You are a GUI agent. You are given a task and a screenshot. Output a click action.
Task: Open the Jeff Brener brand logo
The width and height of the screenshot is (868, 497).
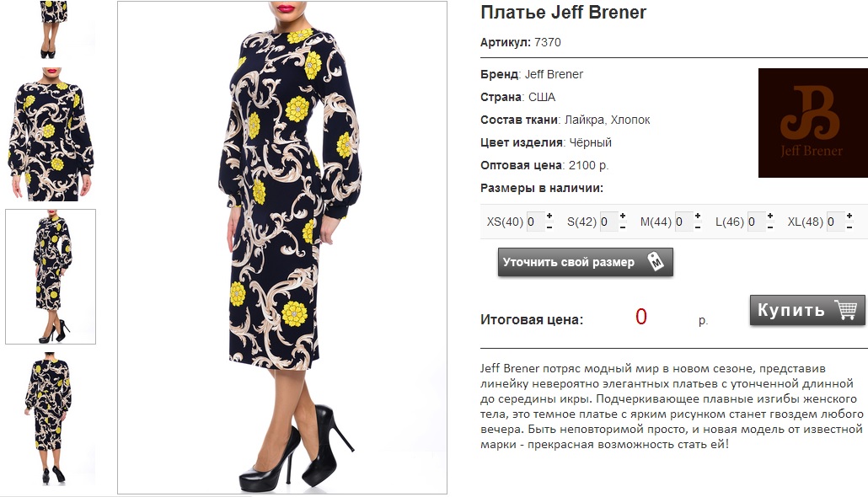click(812, 123)
